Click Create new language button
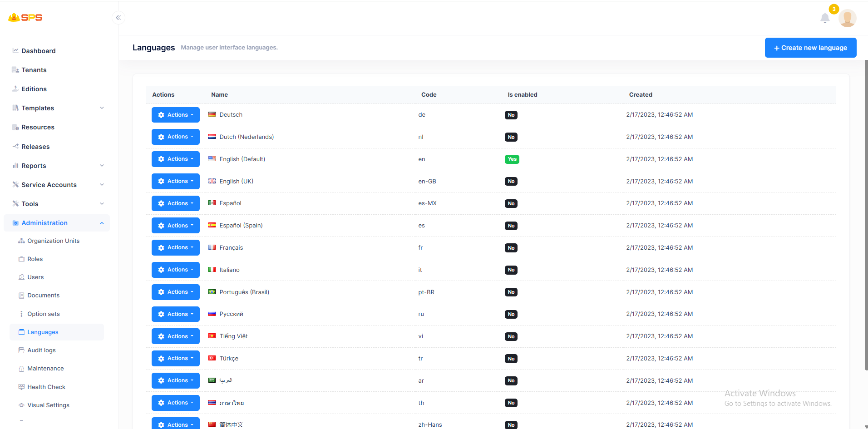The image size is (868, 429). coord(810,48)
